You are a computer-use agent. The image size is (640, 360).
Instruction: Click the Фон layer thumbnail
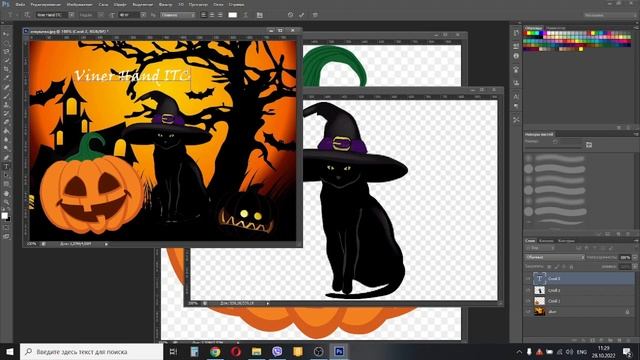tap(540, 311)
